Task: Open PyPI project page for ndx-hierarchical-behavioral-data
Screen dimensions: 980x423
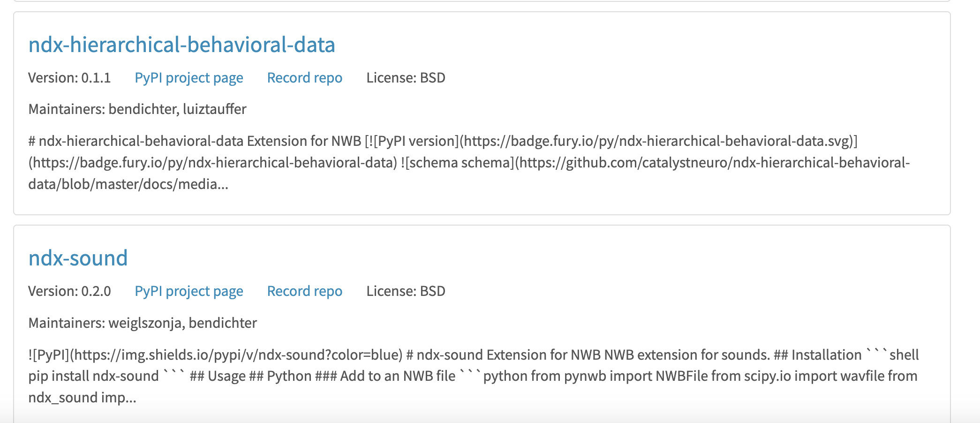Action: 188,78
